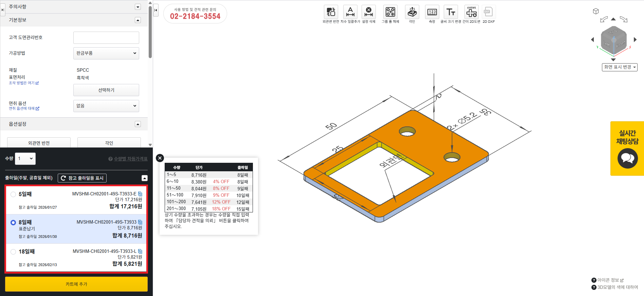
Task: Open the 면취 옵션 dropdown
Action: coord(106,106)
